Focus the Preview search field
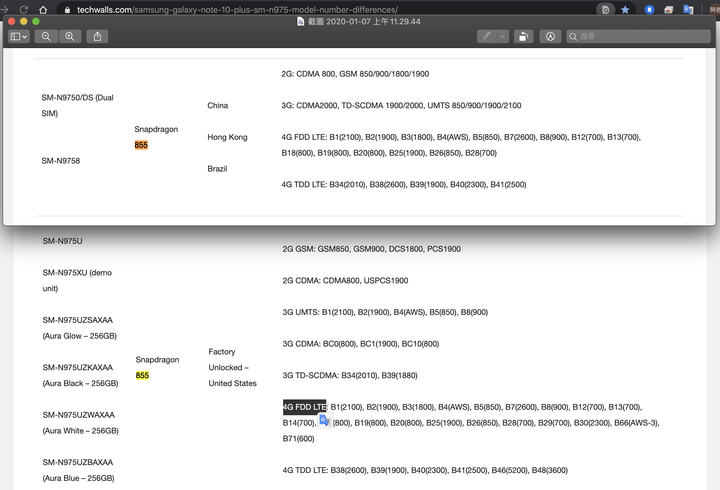Viewport: 720px width, 490px height. (x=638, y=36)
